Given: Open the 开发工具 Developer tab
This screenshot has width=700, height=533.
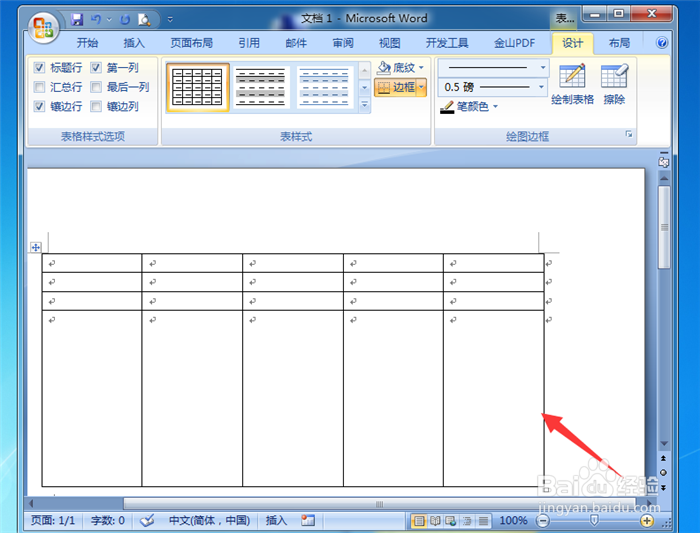Looking at the screenshot, I should pos(447,43).
